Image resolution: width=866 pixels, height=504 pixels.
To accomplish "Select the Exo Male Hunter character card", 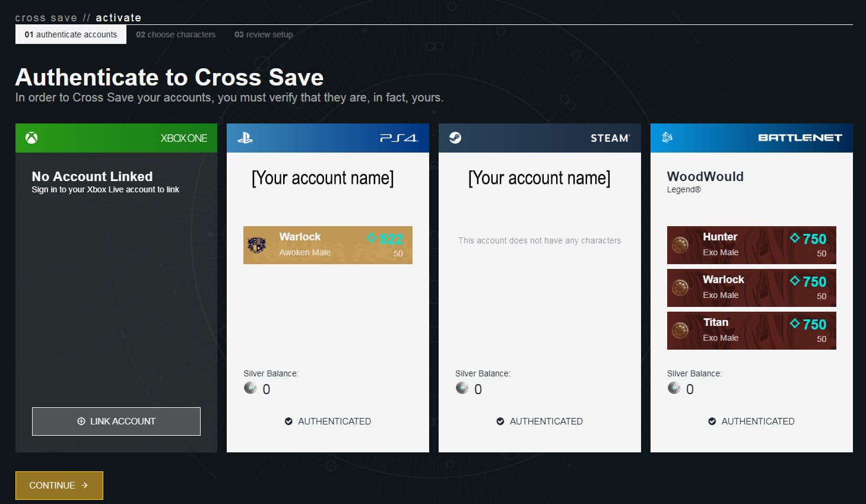I will coord(751,245).
